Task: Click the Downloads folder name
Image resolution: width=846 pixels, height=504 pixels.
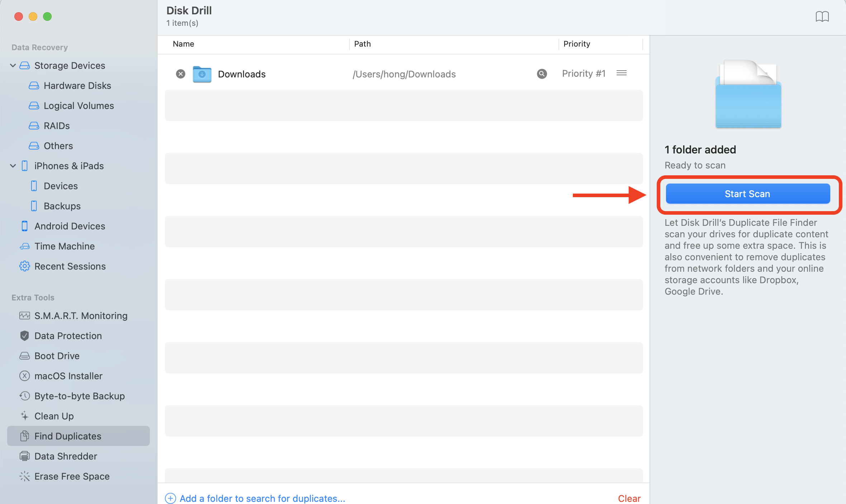Action: [242, 74]
